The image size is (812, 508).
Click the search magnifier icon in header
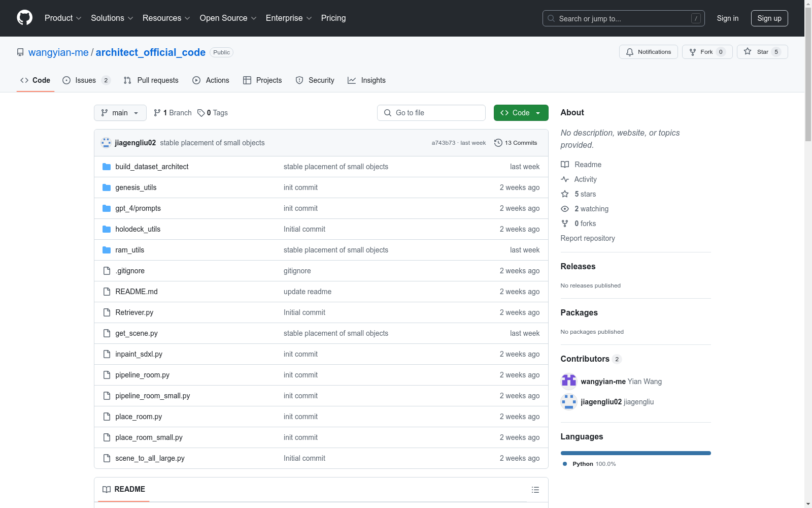click(x=551, y=18)
